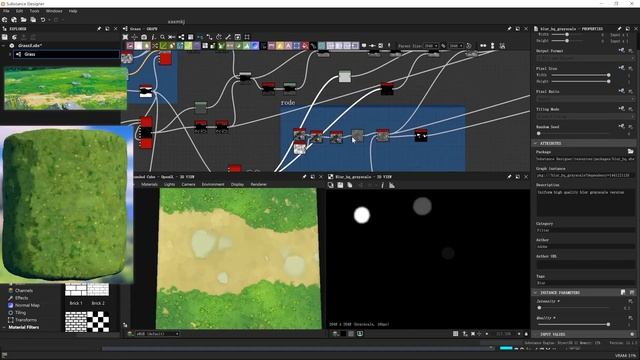
Task: Select Material Filters in the library
Action: click(x=24, y=327)
